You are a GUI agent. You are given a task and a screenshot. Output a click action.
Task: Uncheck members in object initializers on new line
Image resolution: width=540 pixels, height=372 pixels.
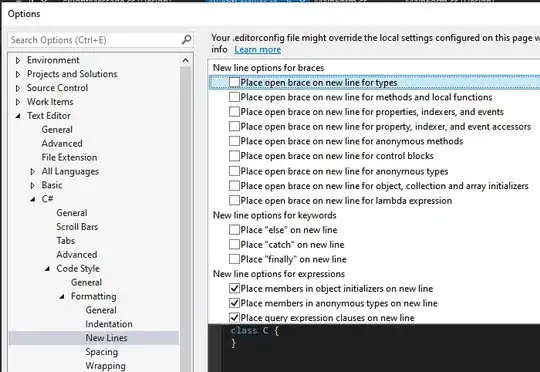tap(234, 288)
